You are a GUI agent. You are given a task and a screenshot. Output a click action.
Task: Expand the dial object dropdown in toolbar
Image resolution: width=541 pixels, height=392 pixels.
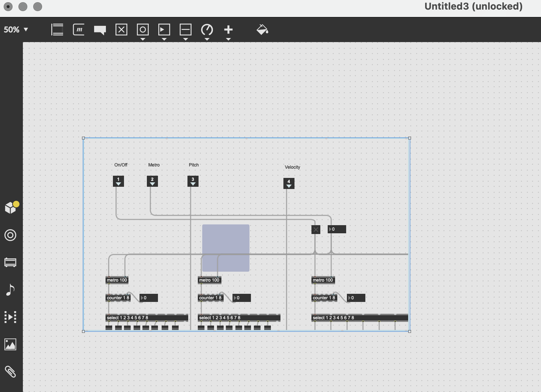click(x=207, y=39)
